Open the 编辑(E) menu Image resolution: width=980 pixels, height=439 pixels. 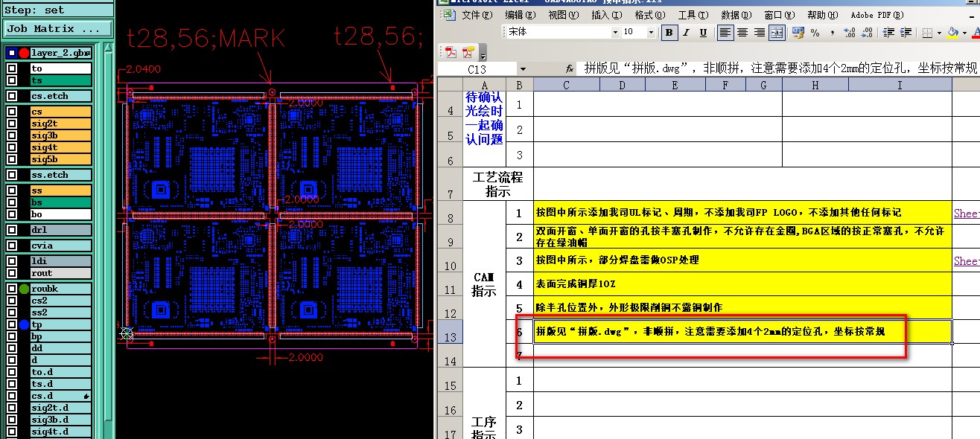[520, 15]
